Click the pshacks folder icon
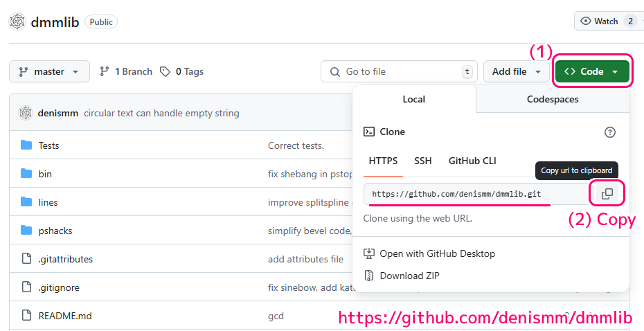 pos(26,231)
